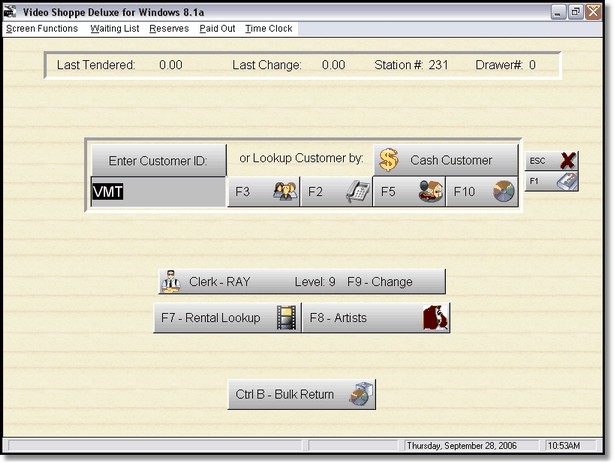Click the date Thursday, September 28, 2006
This screenshot has width=614, height=463.
[462, 446]
